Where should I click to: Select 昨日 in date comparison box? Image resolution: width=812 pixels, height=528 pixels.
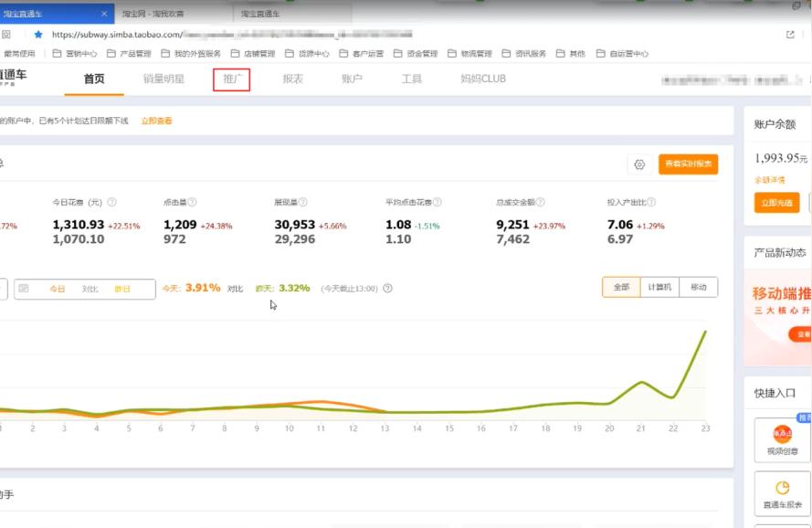(x=122, y=290)
